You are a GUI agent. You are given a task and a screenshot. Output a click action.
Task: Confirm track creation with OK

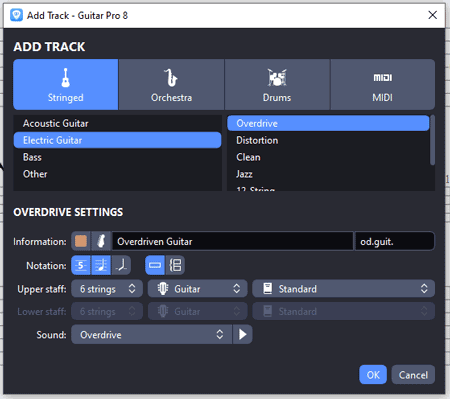tap(373, 375)
